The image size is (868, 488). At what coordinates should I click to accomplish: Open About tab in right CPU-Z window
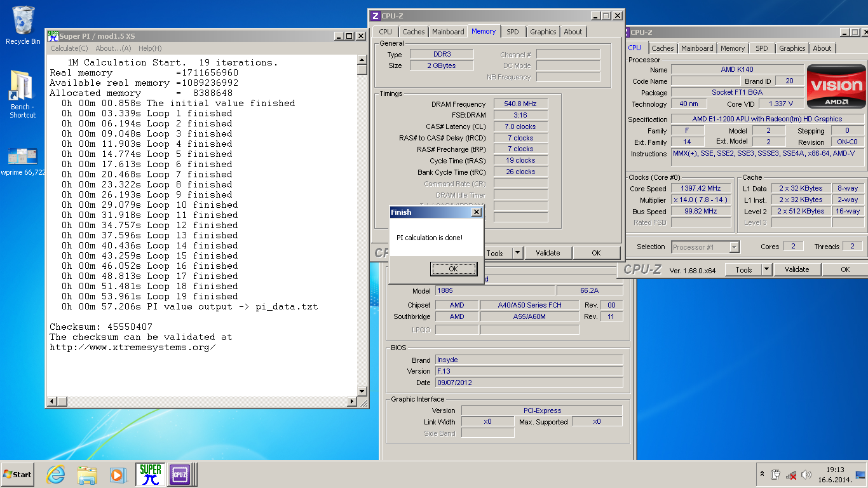click(822, 48)
